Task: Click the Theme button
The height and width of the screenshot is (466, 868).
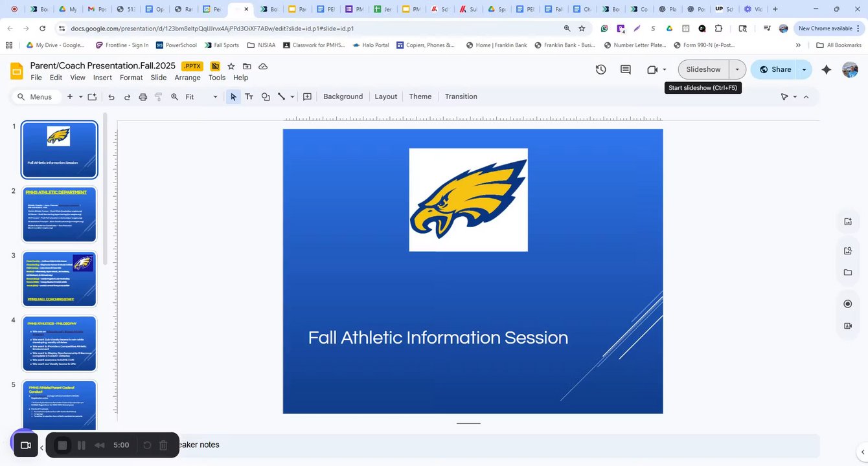Action: (420, 96)
